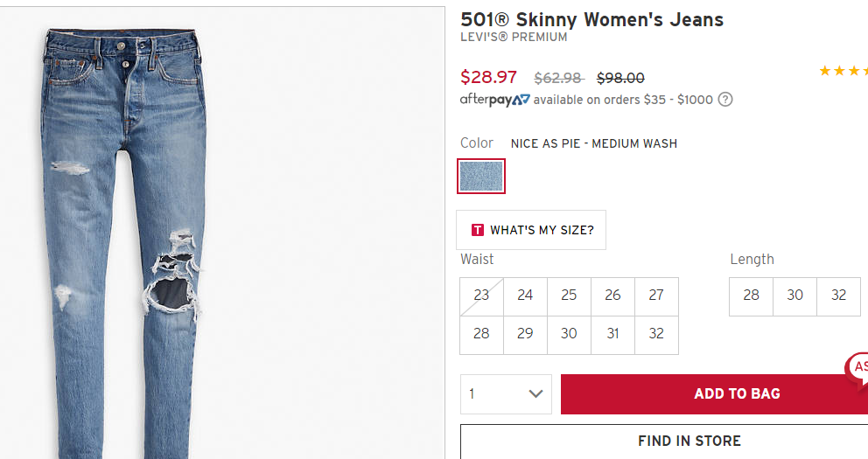Select waist size 24

click(x=525, y=296)
